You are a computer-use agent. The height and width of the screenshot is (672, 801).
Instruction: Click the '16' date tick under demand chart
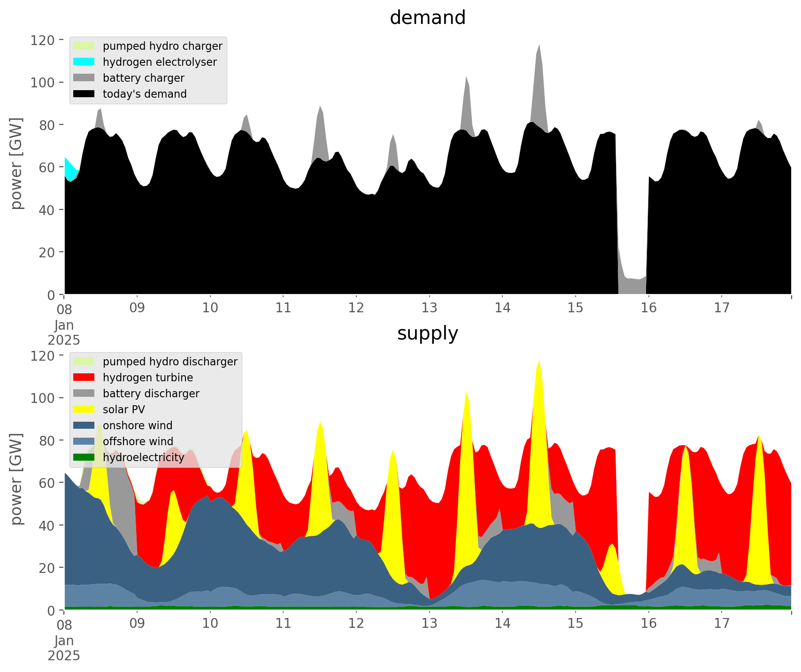pos(648,308)
